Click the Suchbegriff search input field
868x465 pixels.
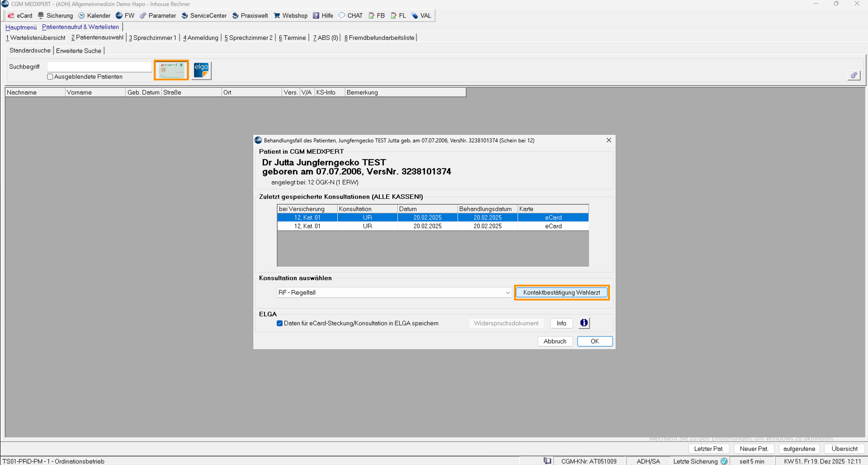(x=99, y=67)
